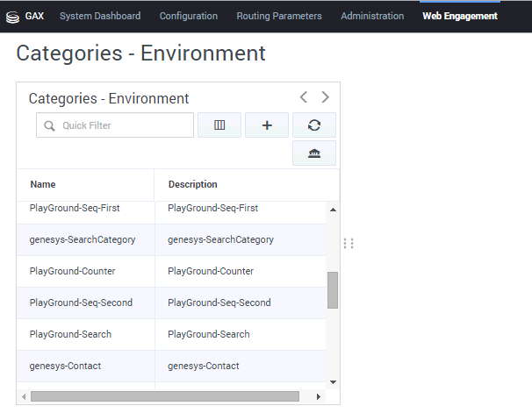Go to next panel with right chevron
The image size is (532, 413).
[x=325, y=97]
